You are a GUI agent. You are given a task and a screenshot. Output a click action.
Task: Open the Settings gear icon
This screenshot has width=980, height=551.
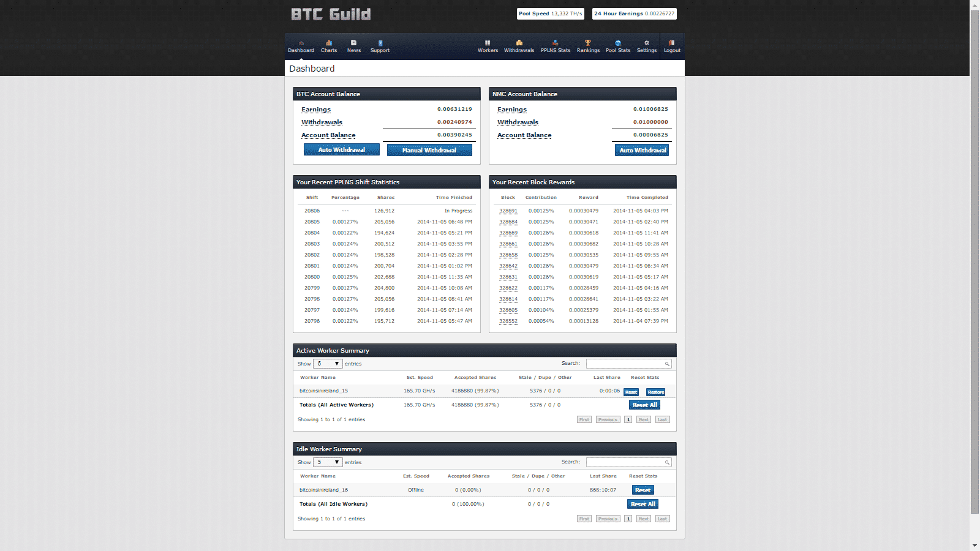click(x=647, y=43)
